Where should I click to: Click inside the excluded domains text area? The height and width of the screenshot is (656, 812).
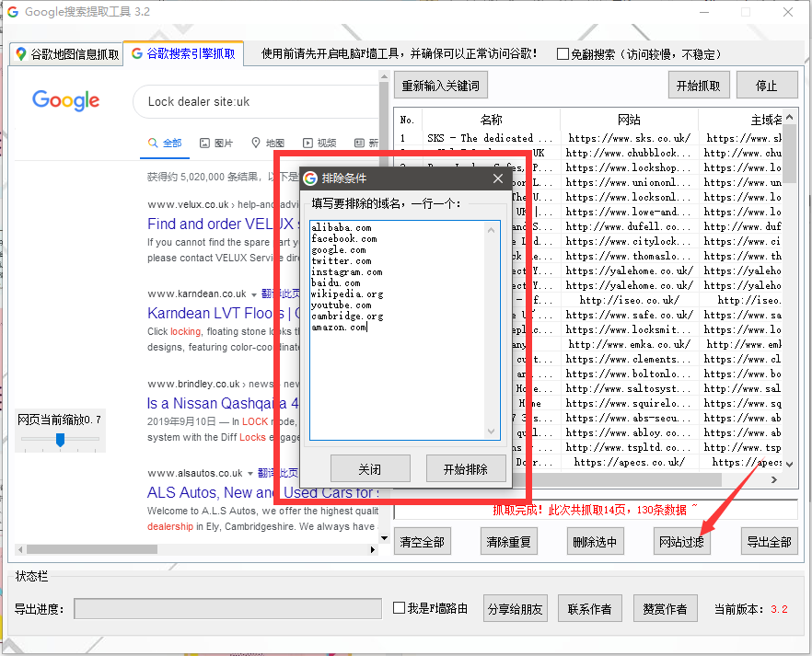click(405, 330)
